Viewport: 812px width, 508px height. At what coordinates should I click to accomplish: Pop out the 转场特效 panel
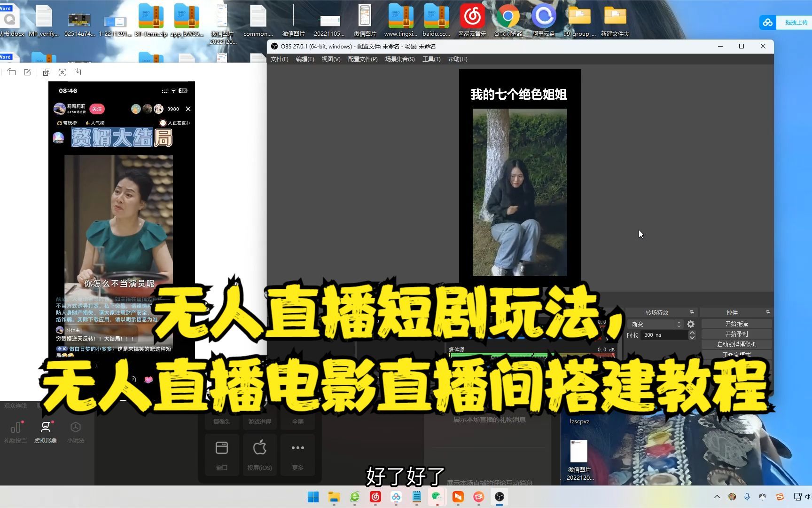[x=692, y=312]
